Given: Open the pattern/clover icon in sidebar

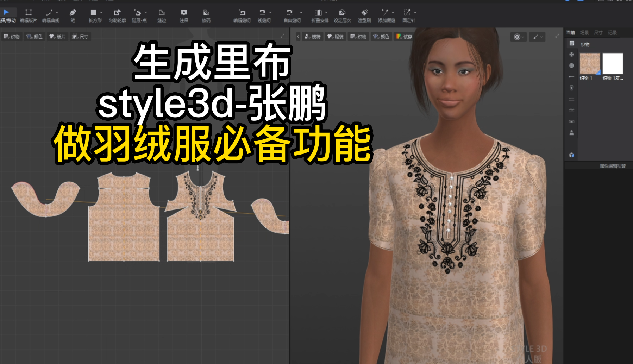Looking at the screenshot, I should point(572,55).
